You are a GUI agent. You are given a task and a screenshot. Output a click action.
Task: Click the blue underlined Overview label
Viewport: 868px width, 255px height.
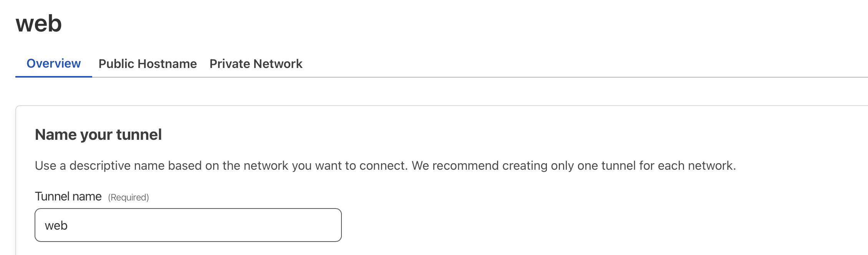[x=53, y=63]
